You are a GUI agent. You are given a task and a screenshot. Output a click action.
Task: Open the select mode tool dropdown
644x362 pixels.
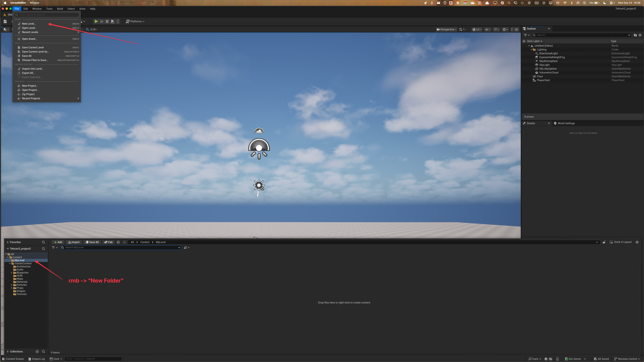tap(6, 29)
